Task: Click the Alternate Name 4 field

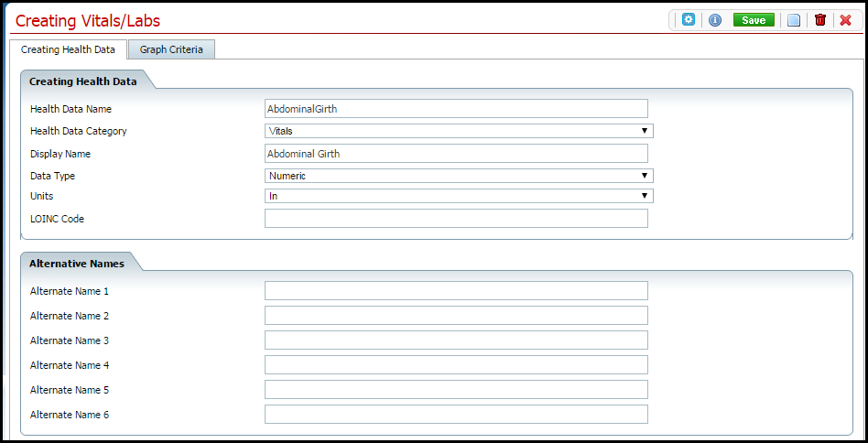Action: (455, 365)
